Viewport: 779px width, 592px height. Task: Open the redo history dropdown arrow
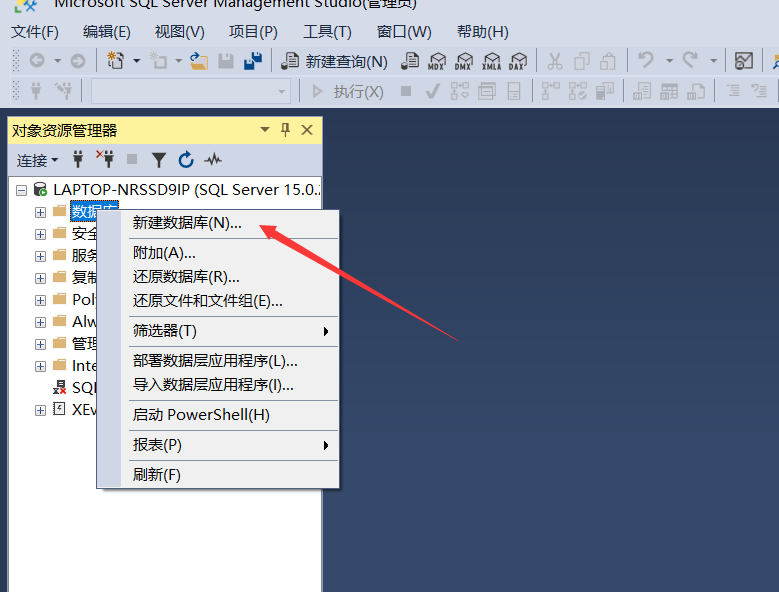coord(713,61)
